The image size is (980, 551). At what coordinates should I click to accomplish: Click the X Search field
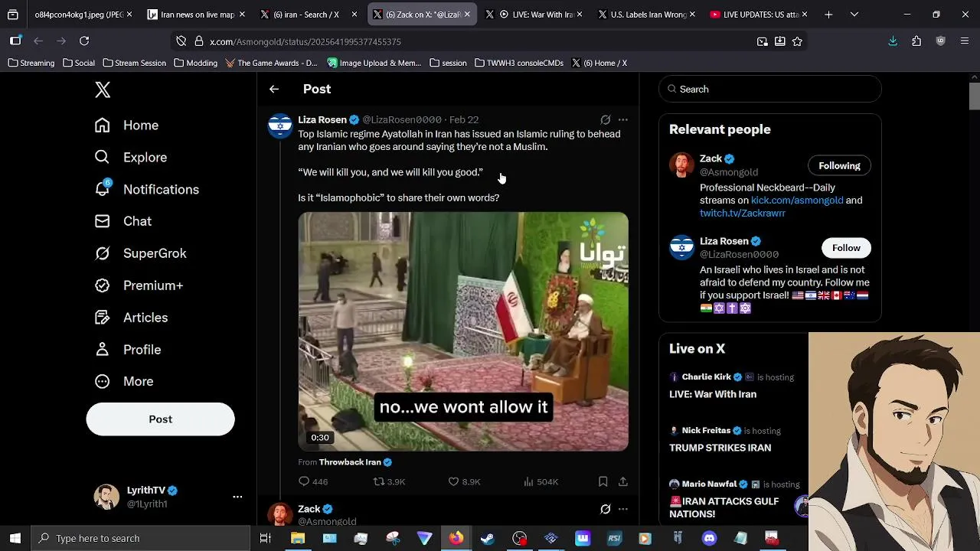pos(770,90)
